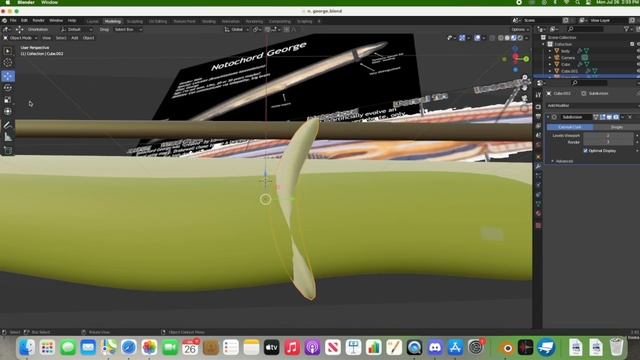
Task: Expand the Advanced section of Subdivision
Action: (563, 161)
